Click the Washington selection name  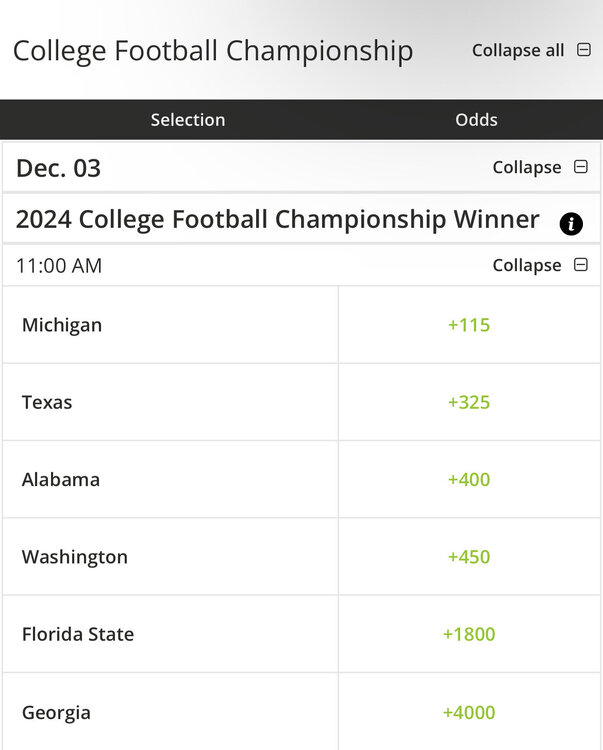[x=75, y=557]
